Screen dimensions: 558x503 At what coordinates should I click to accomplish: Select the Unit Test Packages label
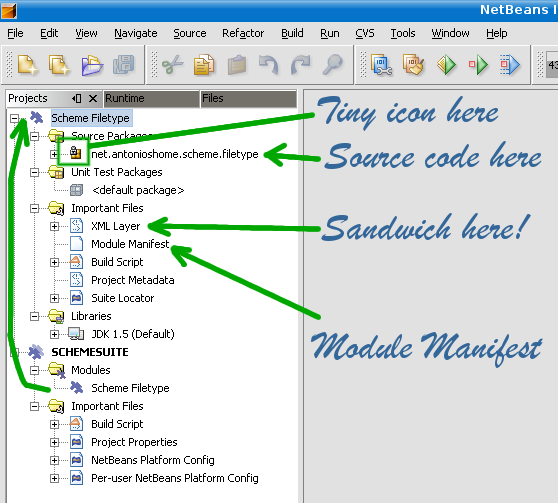tap(117, 172)
